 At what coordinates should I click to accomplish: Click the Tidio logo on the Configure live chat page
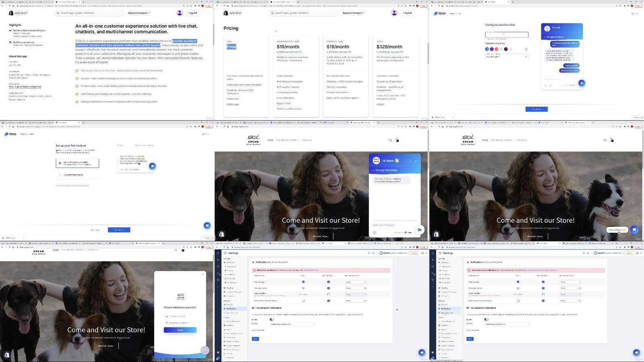(x=440, y=13)
